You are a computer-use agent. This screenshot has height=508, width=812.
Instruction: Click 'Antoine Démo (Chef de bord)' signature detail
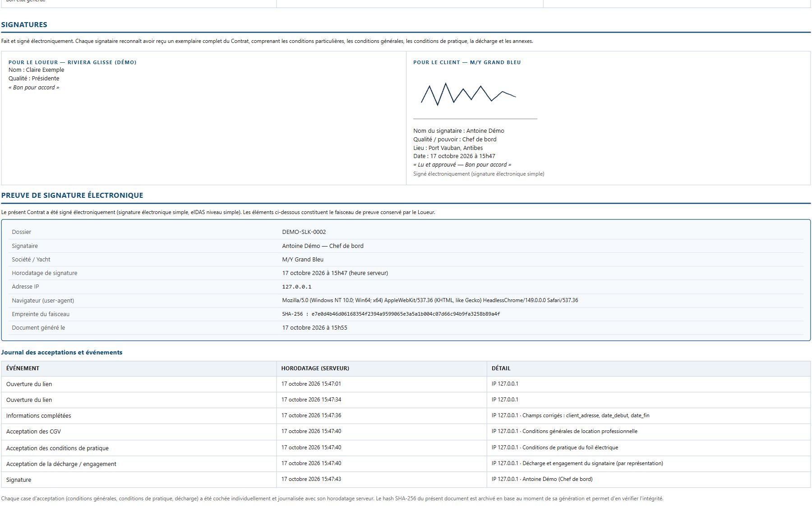(x=557, y=479)
